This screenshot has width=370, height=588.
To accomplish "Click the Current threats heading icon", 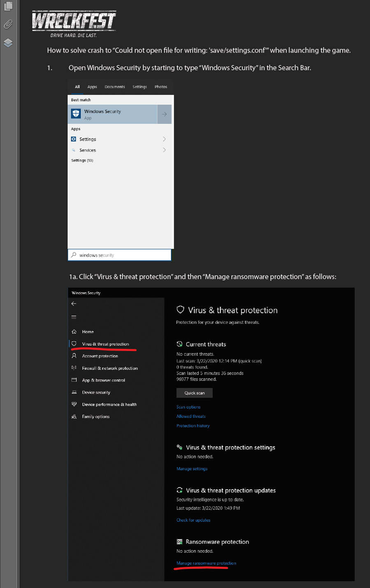I will pyautogui.click(x=180, y=344).
